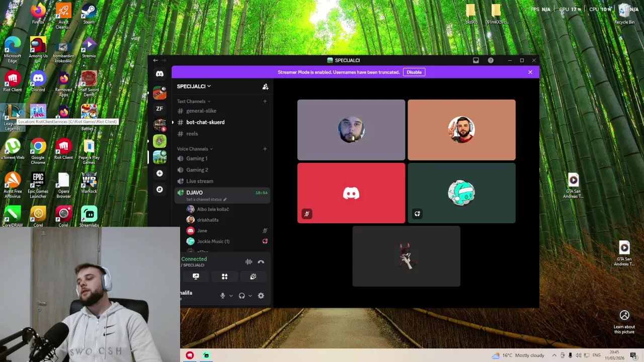The image size is (644, 362).
Task: Create a new text channel plus icon
Action: pos(265,101)
